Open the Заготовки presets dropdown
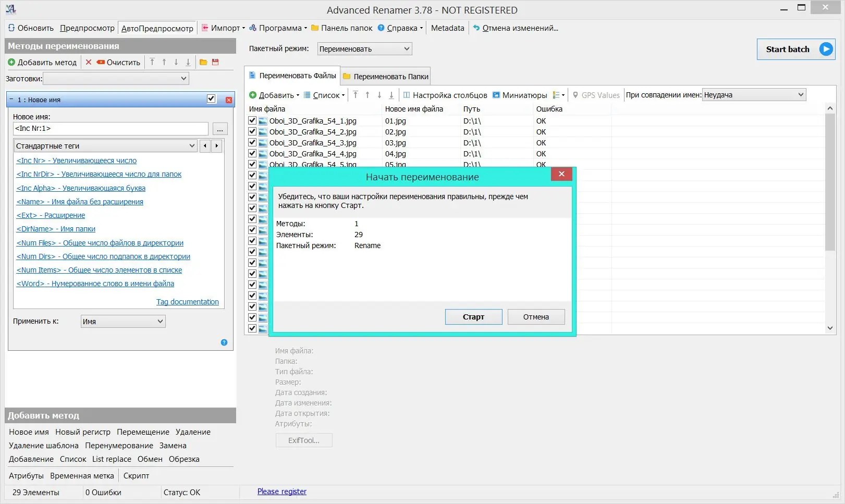This screenshot has width=845, height=504. (x=116, y=79)
